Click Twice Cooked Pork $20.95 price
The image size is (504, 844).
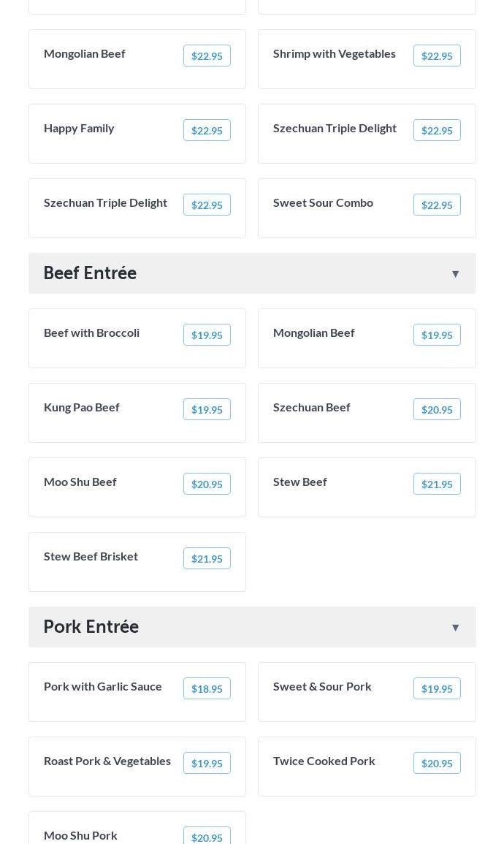[437, 764]
